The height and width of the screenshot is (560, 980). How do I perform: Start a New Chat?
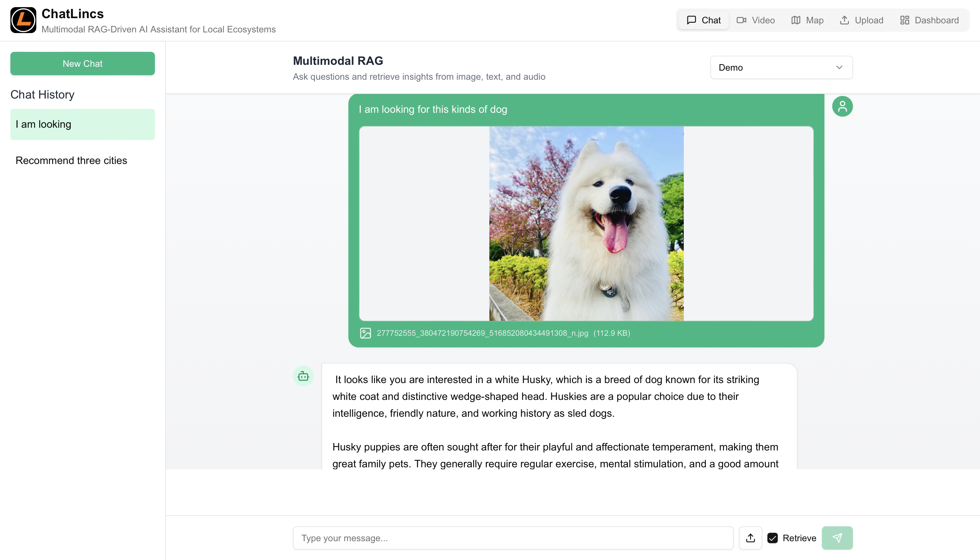tap(82, 64)
